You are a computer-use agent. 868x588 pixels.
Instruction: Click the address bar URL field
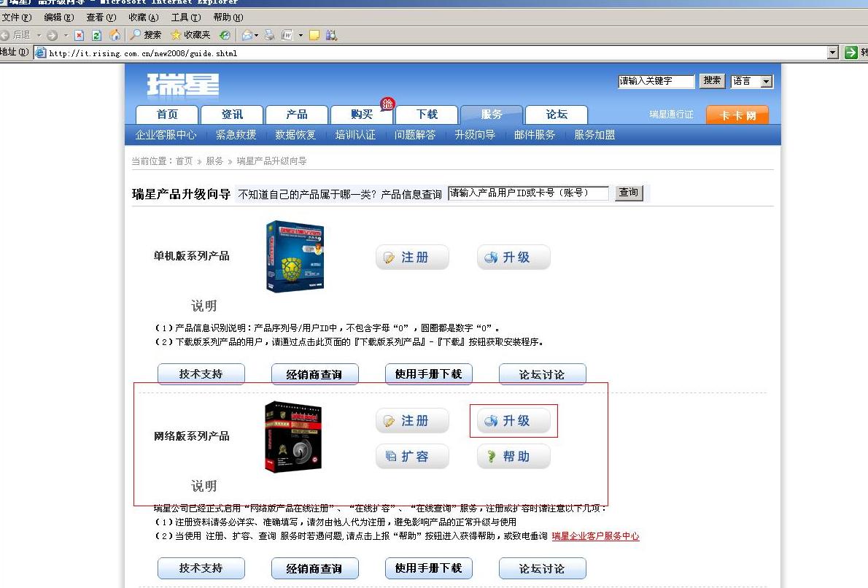point(432,53)
